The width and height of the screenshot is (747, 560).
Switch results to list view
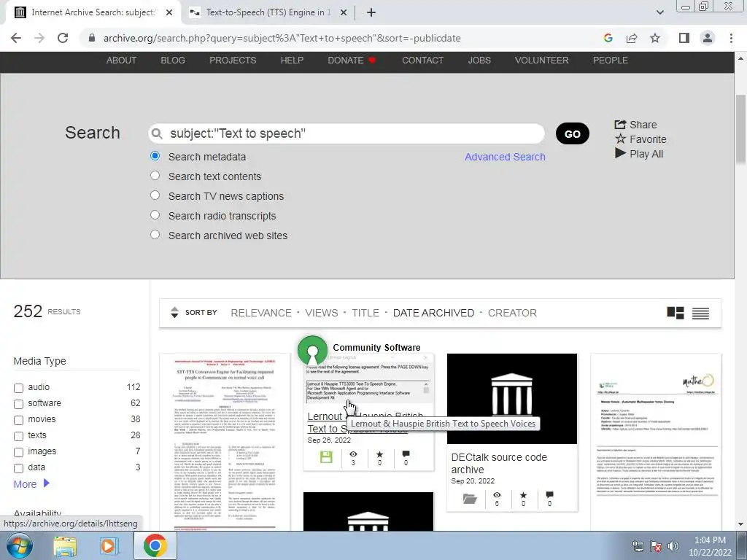700,313
